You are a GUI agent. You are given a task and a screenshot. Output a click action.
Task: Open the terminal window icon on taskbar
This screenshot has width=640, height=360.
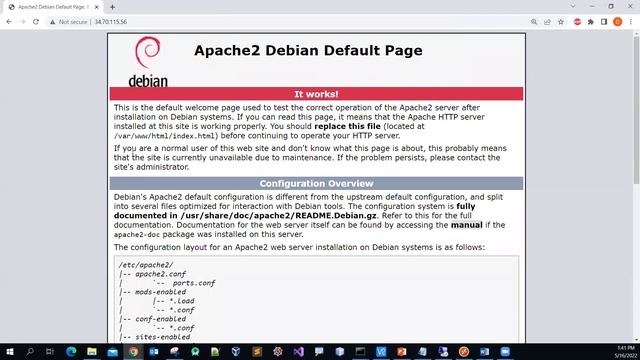(x=360, y=351)
